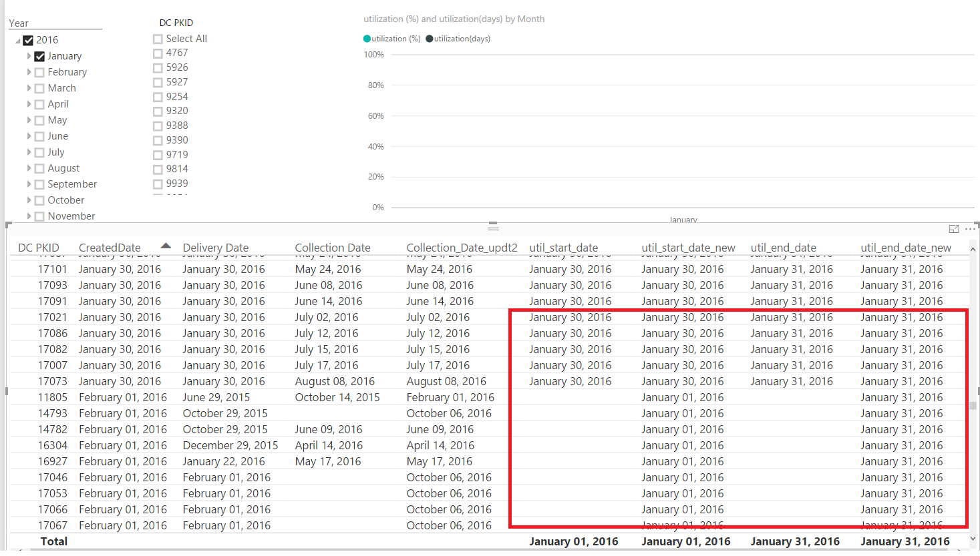Screen dimensions: 980x556
Task: Click chart title utilization by Month
Action: (x=454, y=19)
